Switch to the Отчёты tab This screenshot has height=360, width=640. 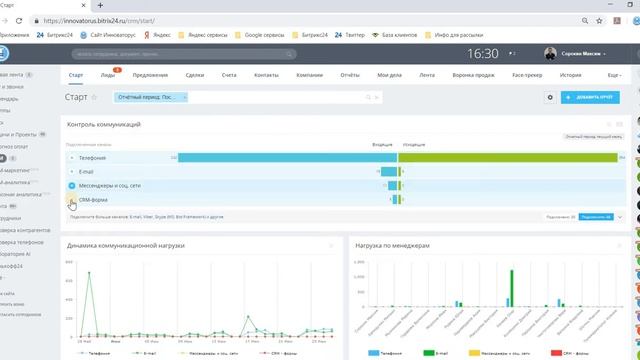(350, 75)
